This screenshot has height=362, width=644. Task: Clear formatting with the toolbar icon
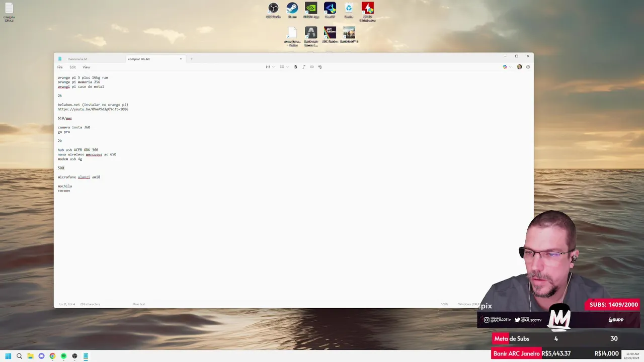click(x=319, y=67)
